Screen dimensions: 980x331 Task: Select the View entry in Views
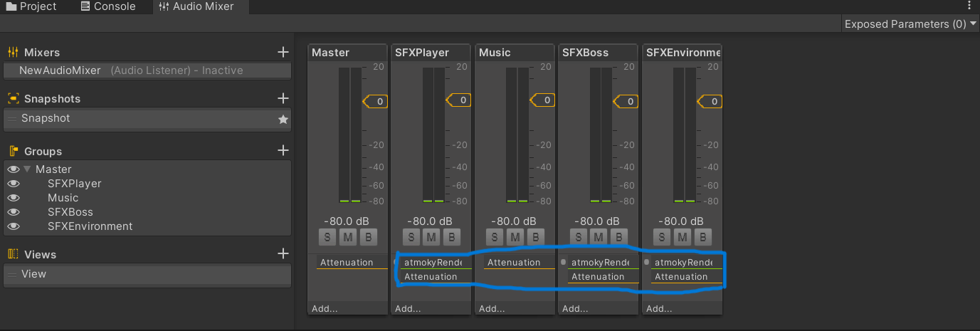click(147, 274)
